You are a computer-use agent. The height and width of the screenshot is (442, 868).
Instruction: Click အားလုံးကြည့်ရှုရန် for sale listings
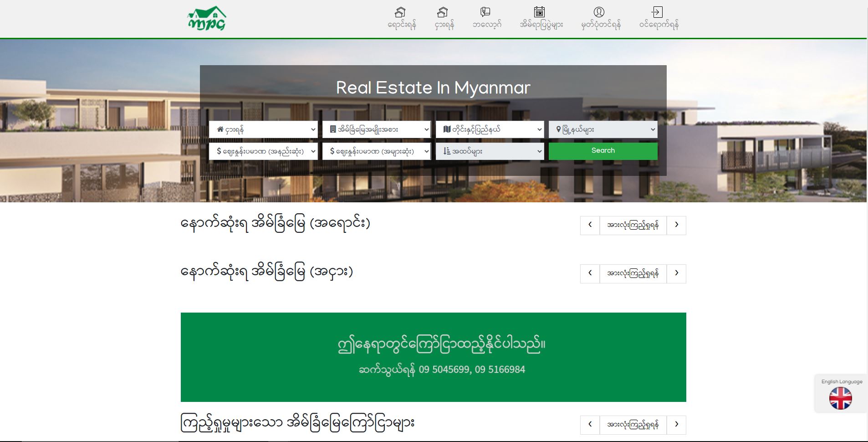(x=633, y=225)
